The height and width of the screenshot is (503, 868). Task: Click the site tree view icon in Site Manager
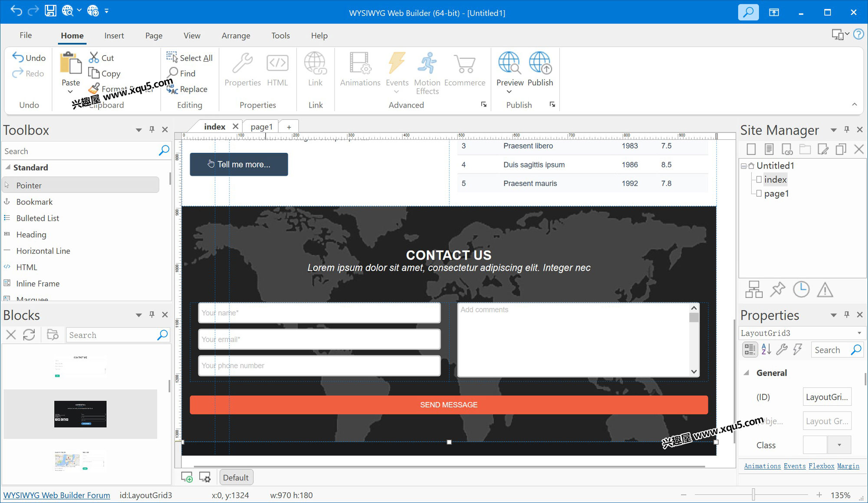coord(754,290)
